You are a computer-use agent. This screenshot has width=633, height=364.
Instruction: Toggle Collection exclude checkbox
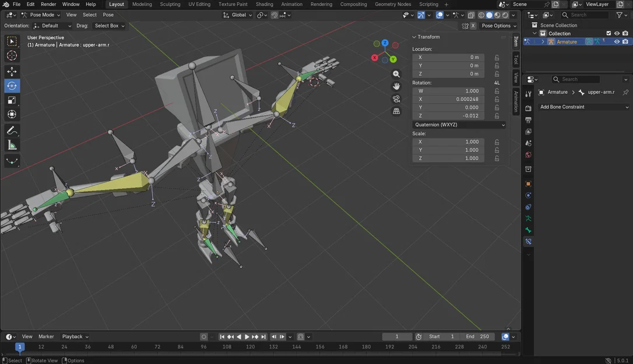(x=609, y=34)
